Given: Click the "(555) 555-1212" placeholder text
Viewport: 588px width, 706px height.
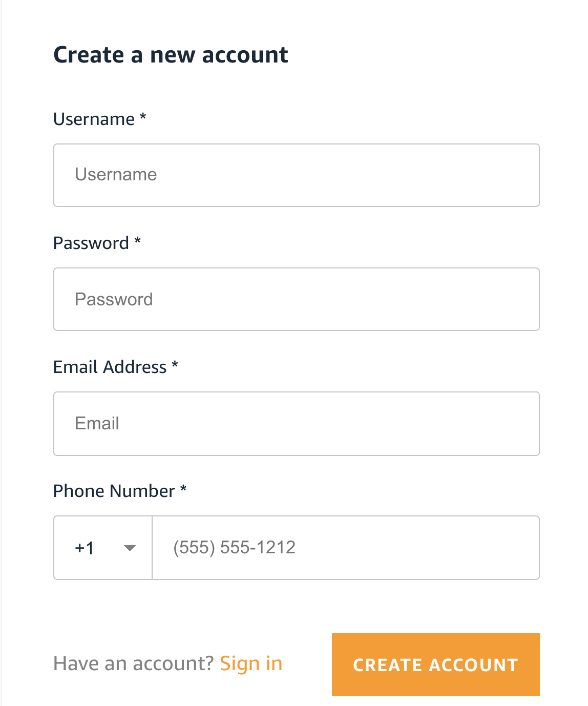Looking at the screenshot, I should [234, 548].
